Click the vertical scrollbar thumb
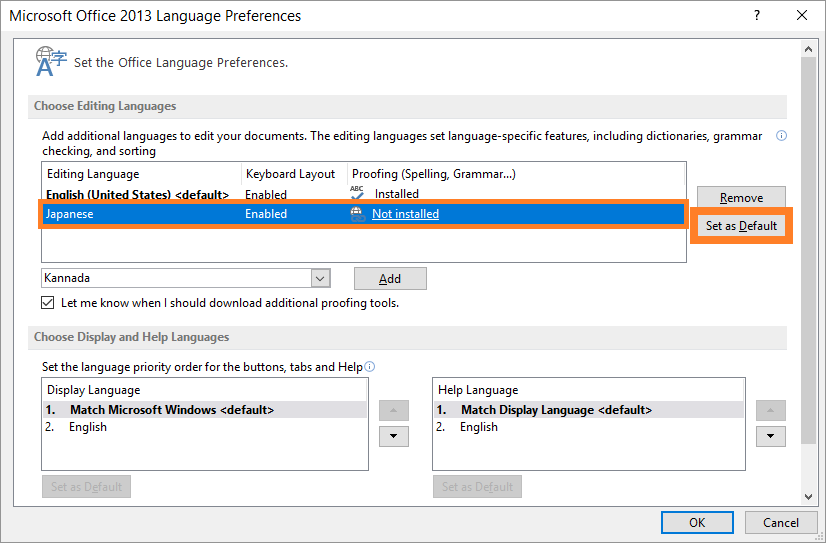This screenshot has width=826, height=543. (x=808, y=250)
